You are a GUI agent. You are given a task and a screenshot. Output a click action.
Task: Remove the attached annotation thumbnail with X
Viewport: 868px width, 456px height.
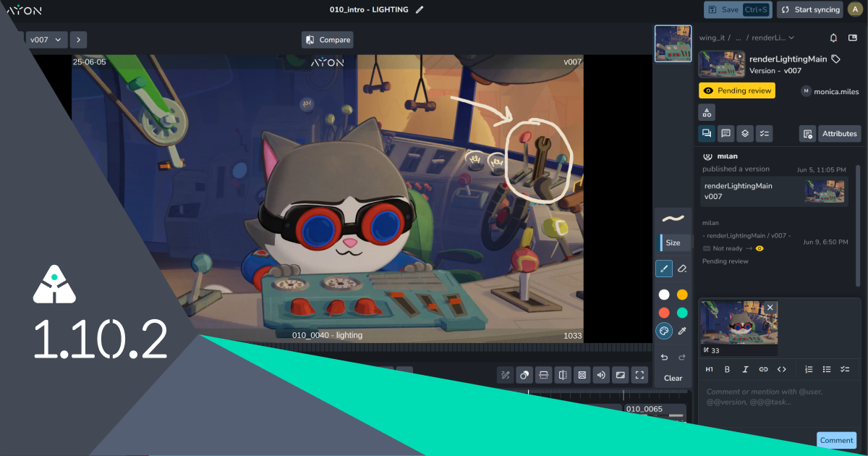pyautogui.click(x=770, y=308)
